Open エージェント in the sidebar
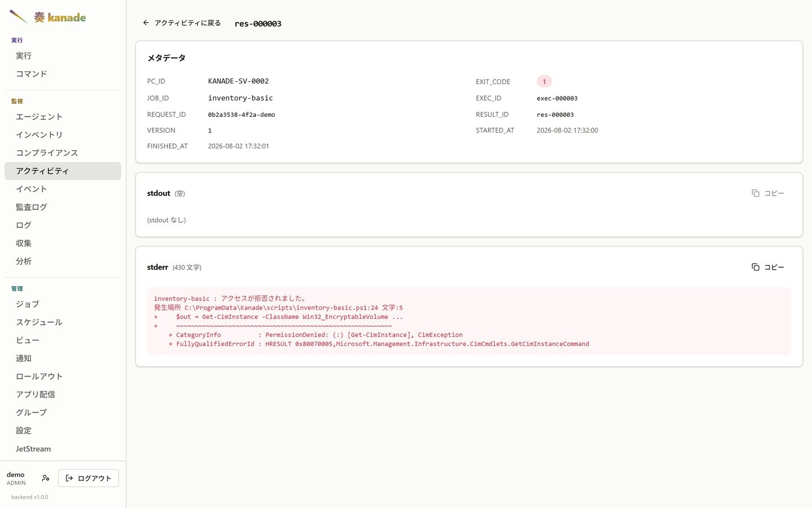This screenshot has width=812, height=508. 63,117
